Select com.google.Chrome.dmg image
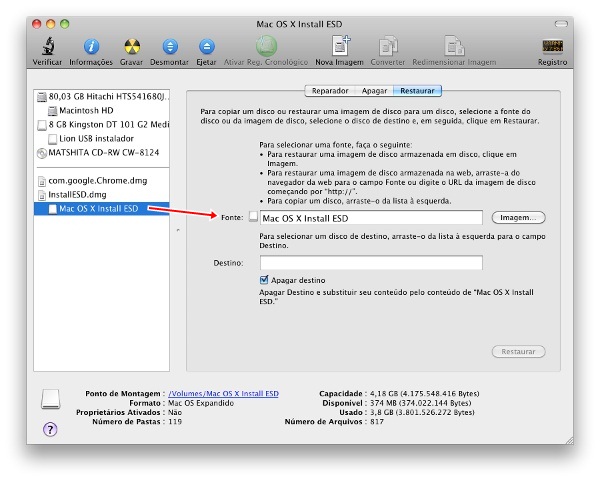The height and width of the screenshot is (481, 600). (x=101, y=181)
